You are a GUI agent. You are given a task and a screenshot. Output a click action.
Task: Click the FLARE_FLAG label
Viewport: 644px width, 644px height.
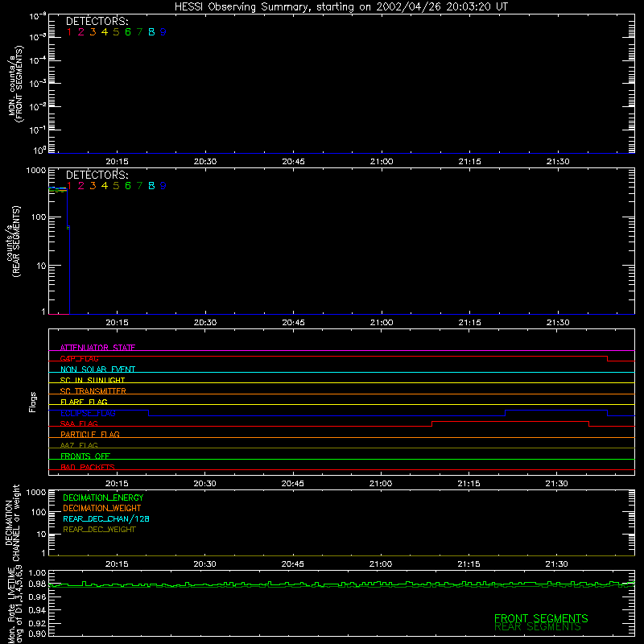coord(84,402)
